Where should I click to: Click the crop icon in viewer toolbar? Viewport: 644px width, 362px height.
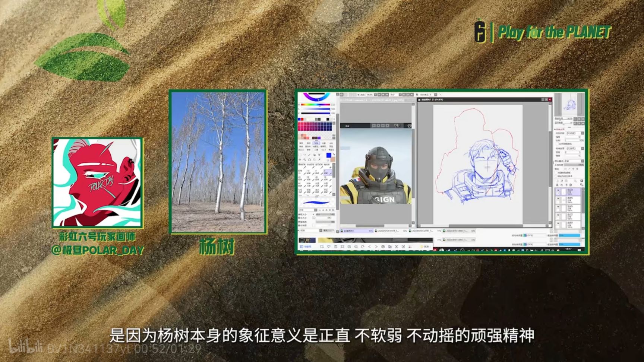397,247
